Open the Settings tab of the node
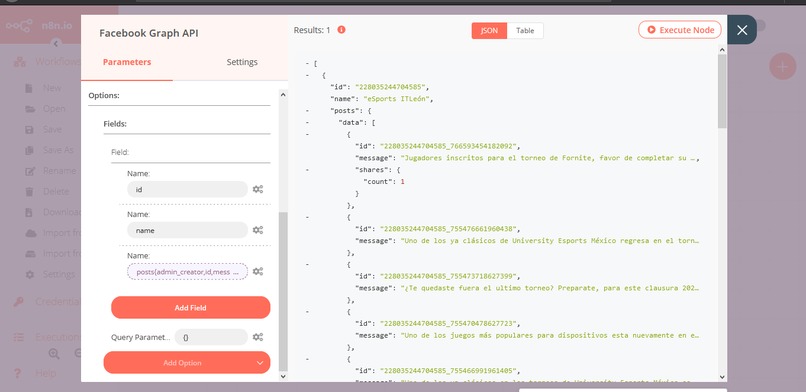806x392 pixels. click(x=242, y=62)
